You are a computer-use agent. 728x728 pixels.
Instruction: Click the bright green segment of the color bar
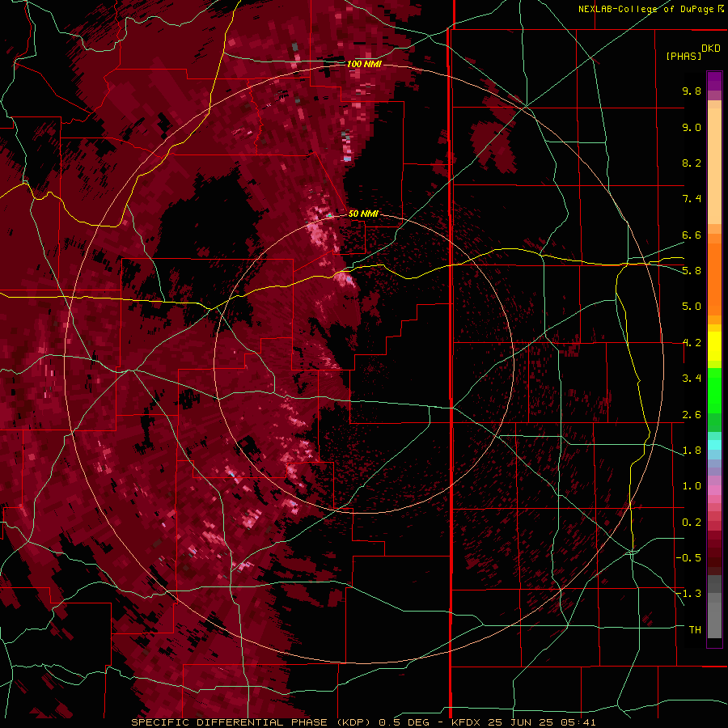(714, 390)
